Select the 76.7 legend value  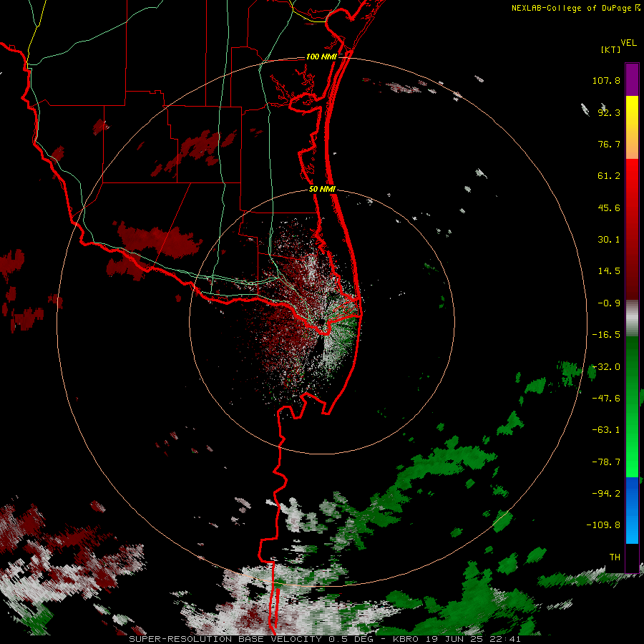(609, 144)
